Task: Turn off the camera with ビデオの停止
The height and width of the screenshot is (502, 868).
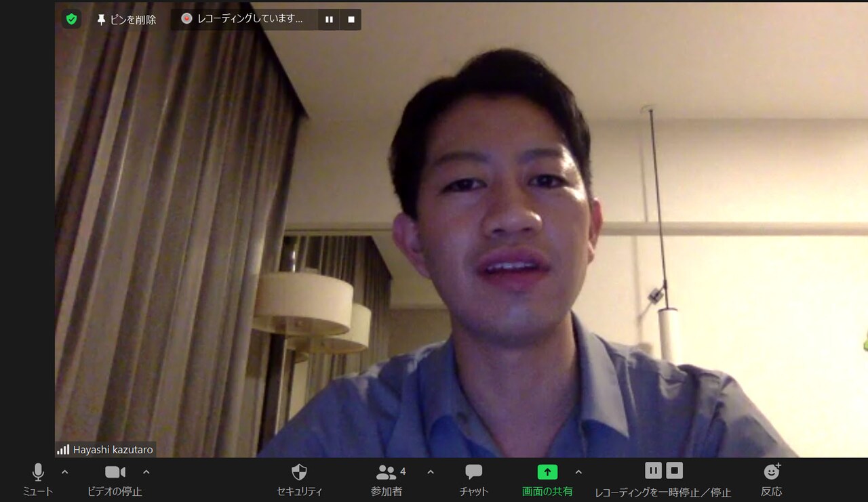Action: pyautogui.click(x=115, y=478)
